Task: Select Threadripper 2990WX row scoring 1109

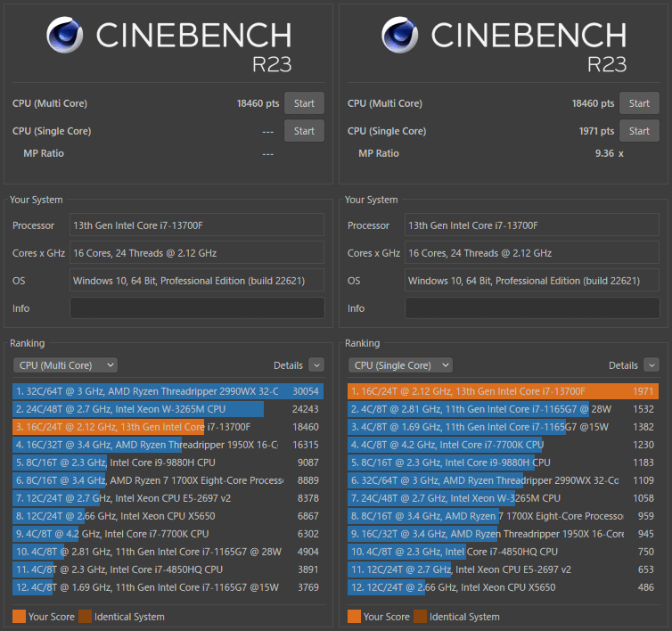Action: click(x=504, y=480)
